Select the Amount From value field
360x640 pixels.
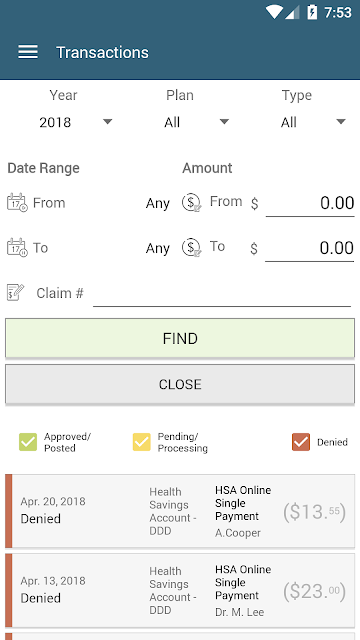[310, 203]
